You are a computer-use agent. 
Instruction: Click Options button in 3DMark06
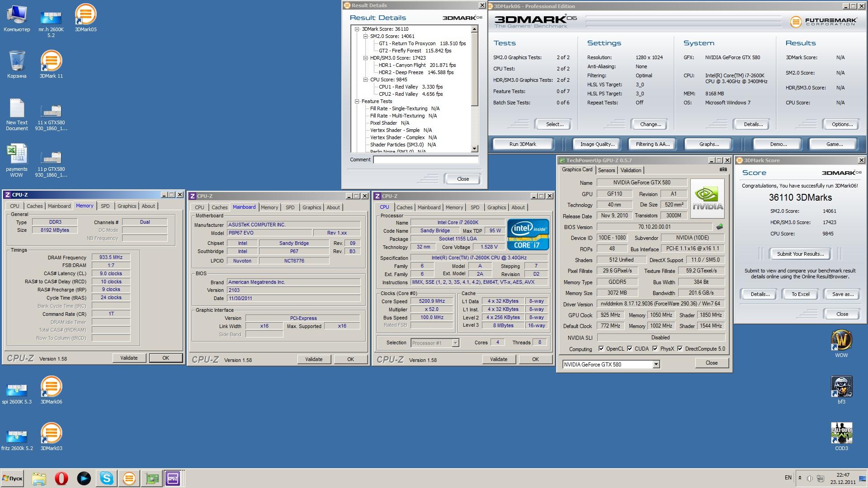pos(842,124)
